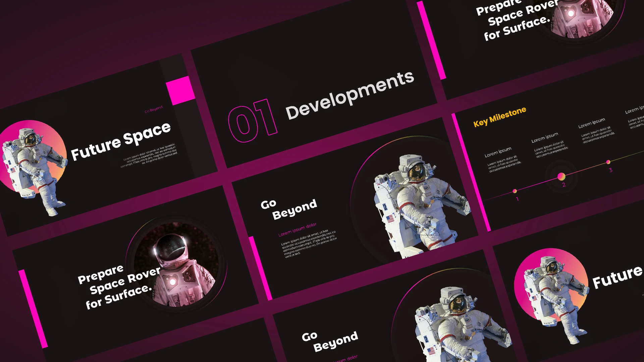Image resolution: width=644 pixels, height=362 pixels.
Task: Click the outlined '01' number graphic
Action: (253, 121)
